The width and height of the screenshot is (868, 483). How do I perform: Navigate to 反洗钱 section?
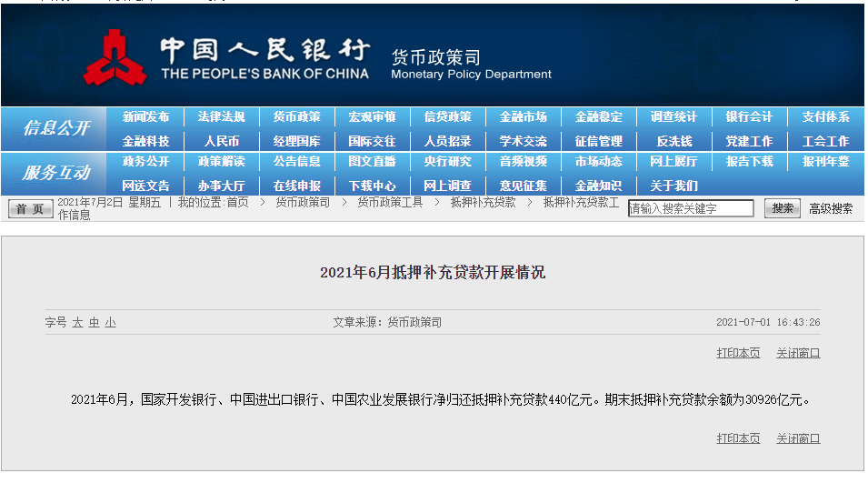pyautogui.click(x=673, y=141)
